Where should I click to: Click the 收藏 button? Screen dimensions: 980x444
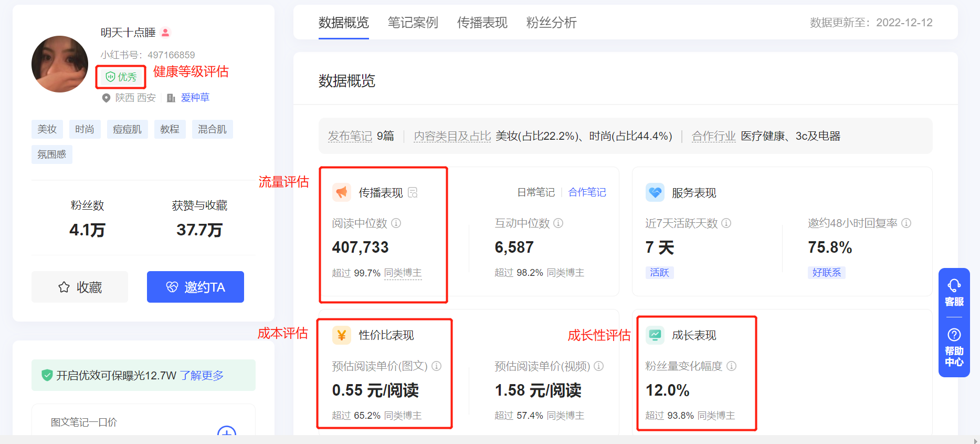tap(80, 287)
